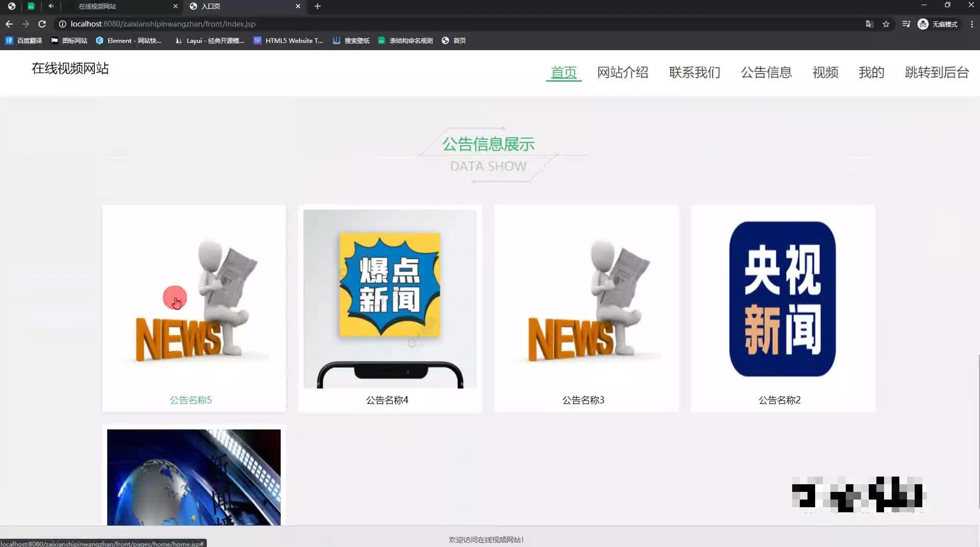Screen dimensions: 980x547
Task: Open the 表结构命名规则 bookmark
Action: (x=405, y=40)
